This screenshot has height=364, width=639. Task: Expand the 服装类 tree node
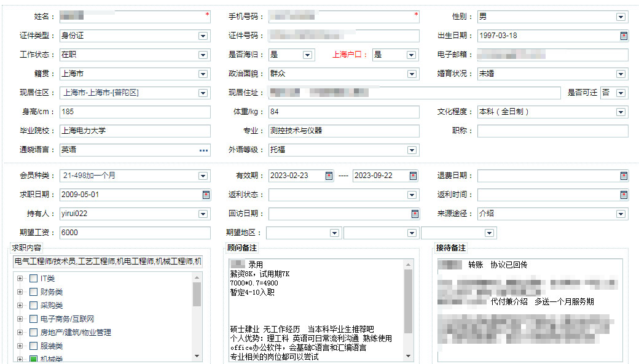pos(20,346)
